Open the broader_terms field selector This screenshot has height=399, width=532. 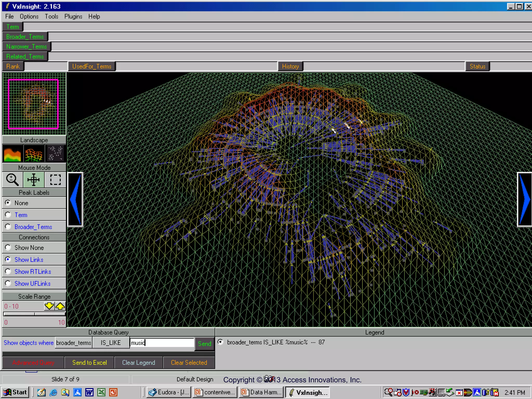tap(74, 343)
